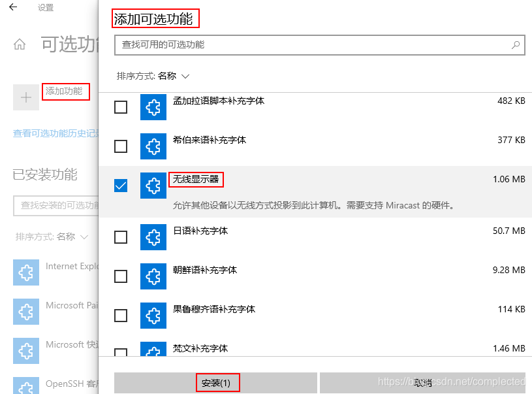Click the search magnifier in 查找可用的可选功能

click(x=516, y=45)
